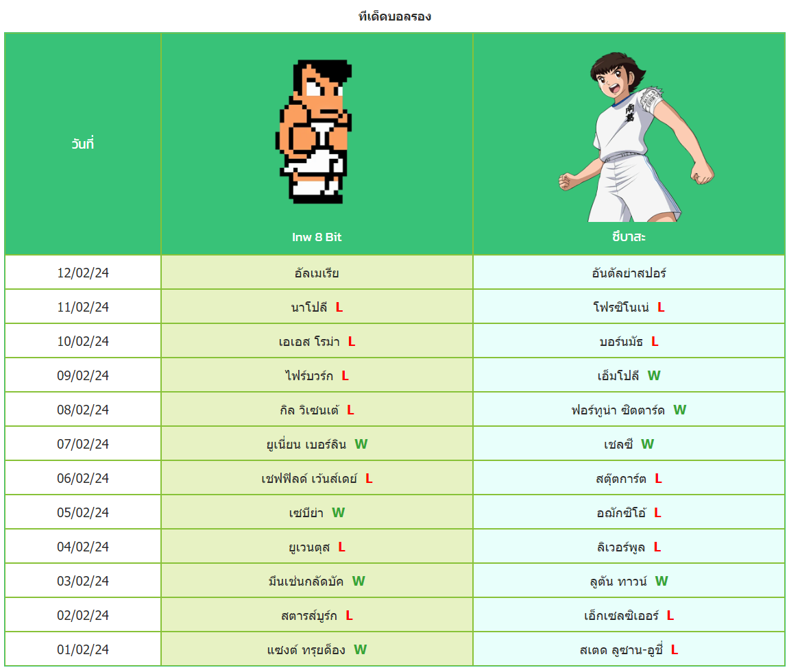Click the แซงต์ ทรุยด็อง pick
The width and height of the screenshot is (789, 672).
(x=306, y=649)
